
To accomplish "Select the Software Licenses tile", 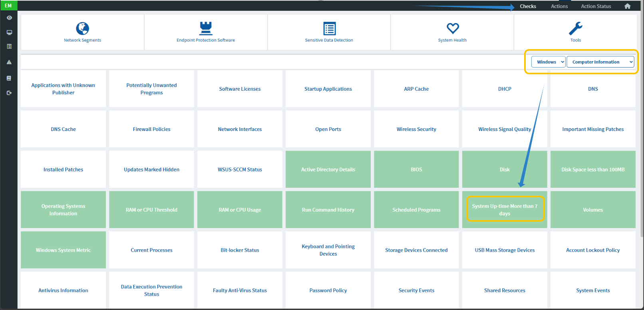I will pos(240,89).
